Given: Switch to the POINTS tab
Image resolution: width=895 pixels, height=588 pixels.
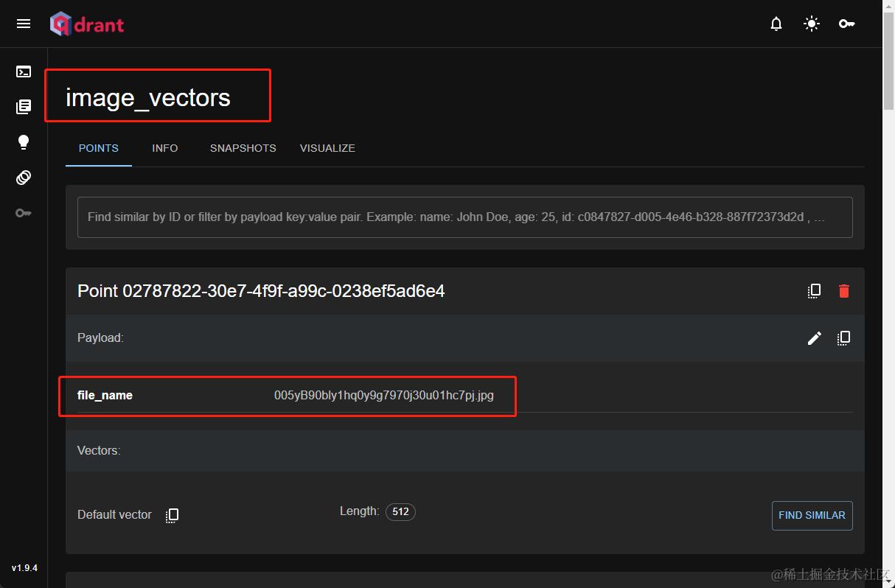Looking at the screenshot, I should (x=99, y=148).
